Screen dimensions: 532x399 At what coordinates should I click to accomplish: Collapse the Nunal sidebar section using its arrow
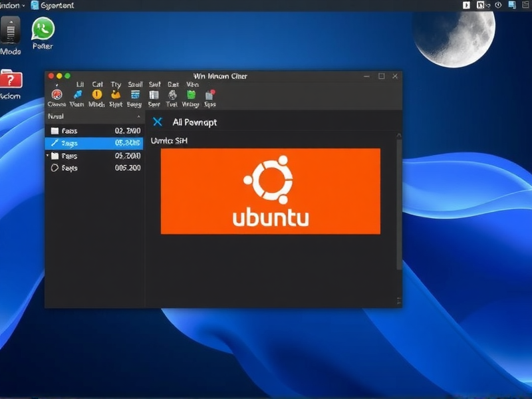(138, 116)
